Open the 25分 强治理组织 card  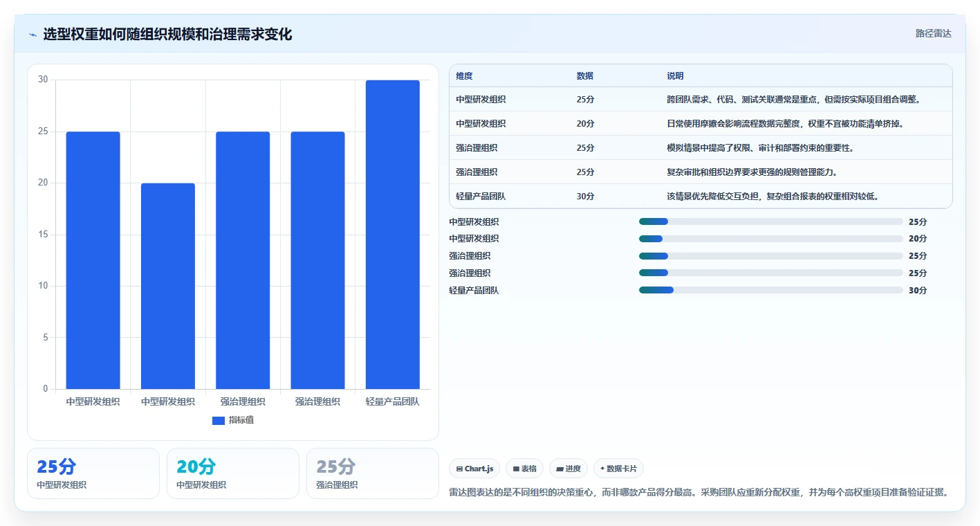coord(373,473)
